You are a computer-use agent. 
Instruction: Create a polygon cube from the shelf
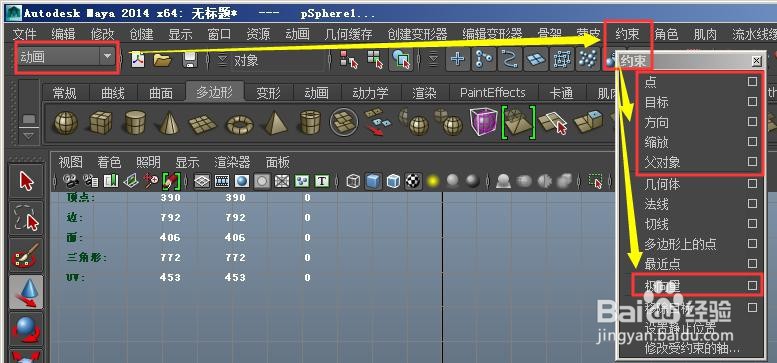[101, 123]
